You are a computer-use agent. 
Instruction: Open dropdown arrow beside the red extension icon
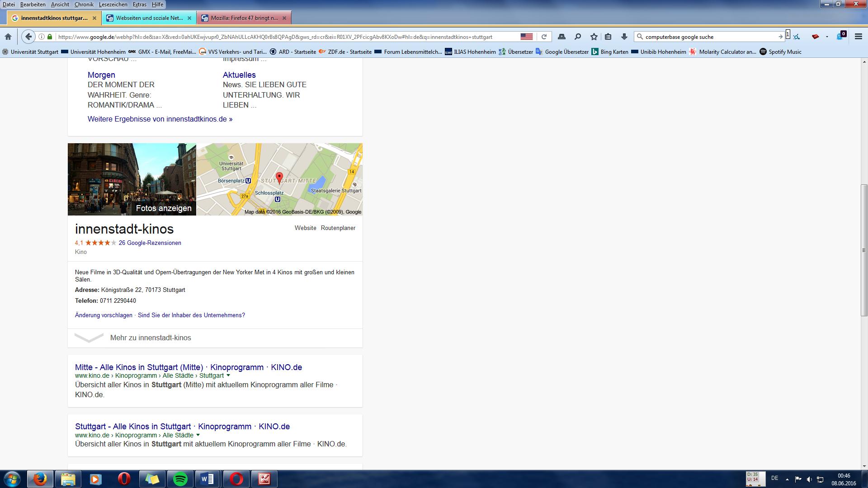[827, 37]
